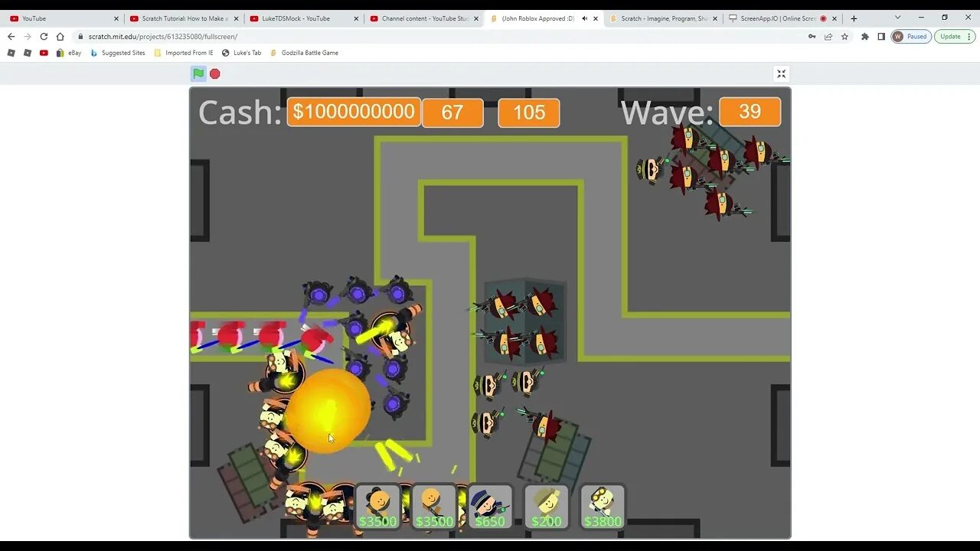Reload the Scratch page

44,36
